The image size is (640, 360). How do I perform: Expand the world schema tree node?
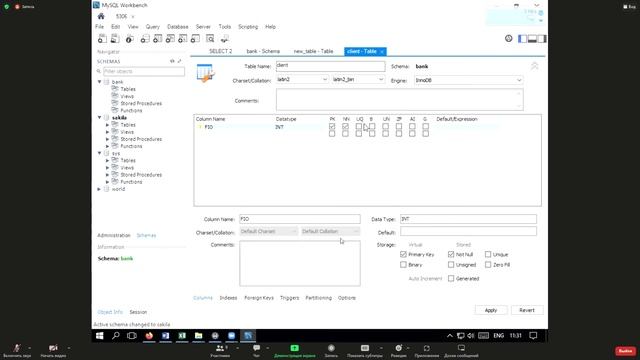pos(99,189)
